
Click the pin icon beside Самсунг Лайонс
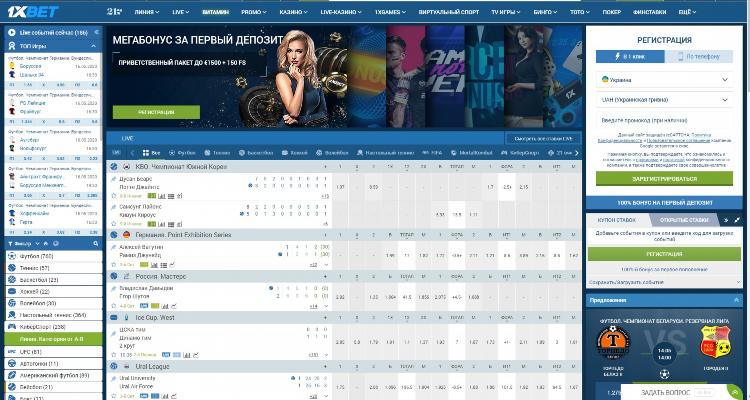coord(114,207)
